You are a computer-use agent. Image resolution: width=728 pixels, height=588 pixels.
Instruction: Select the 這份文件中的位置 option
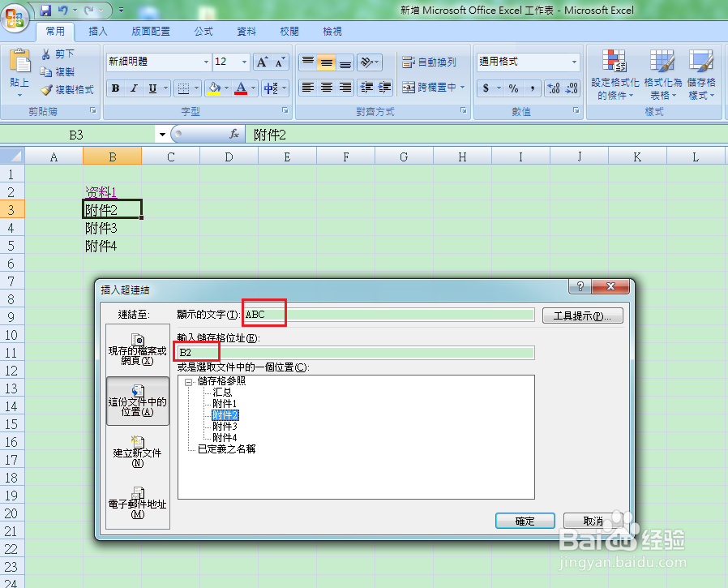[x=137, y=401]
